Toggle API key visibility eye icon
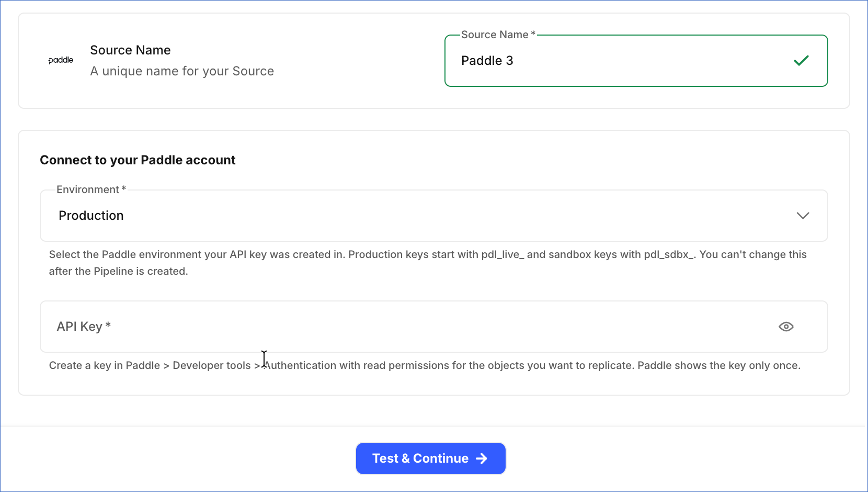Viewport: 868px width, 492px height. click(786, 327)
